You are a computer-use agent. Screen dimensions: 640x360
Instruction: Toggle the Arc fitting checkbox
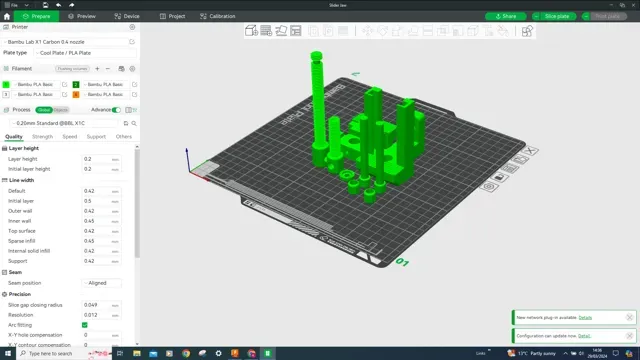click(84, 325)
